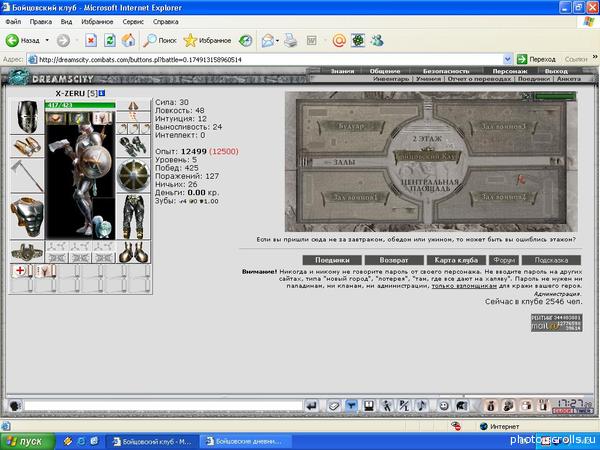Open the Сервис menu
The height and width of the screenshot is (450, 600).
click(133, 22)
